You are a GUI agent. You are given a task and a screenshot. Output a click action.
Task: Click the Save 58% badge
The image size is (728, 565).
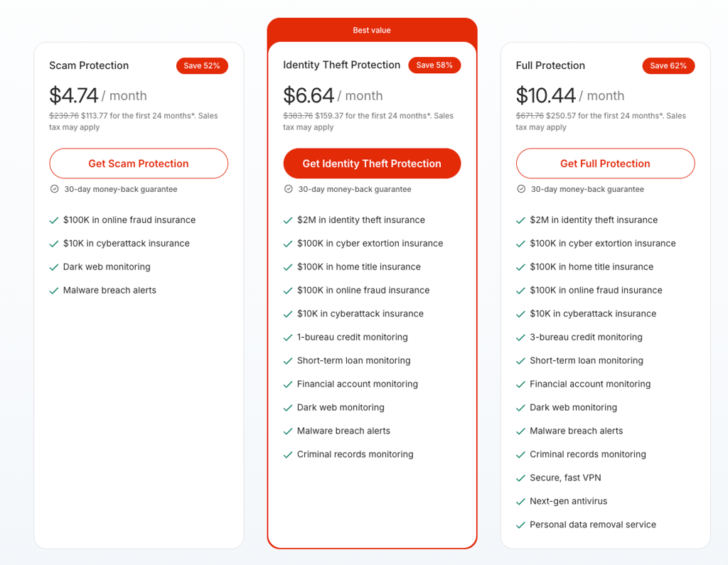(434, 65)
